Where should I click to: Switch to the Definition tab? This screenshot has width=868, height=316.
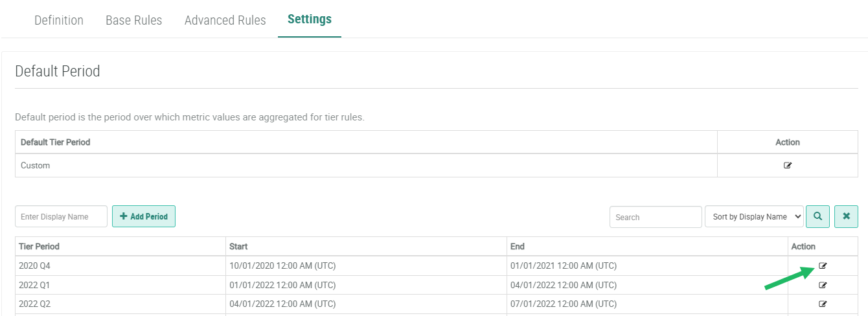pos(59,20)
